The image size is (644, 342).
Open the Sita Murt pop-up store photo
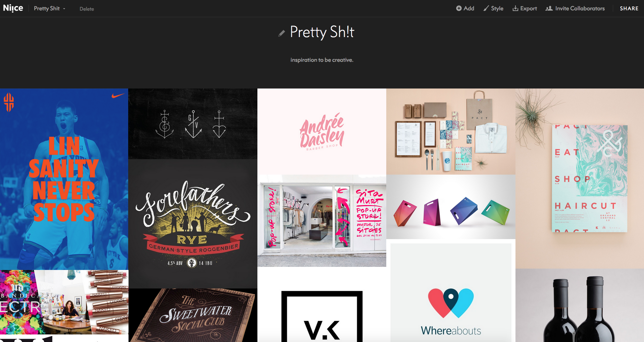[322, 221]
